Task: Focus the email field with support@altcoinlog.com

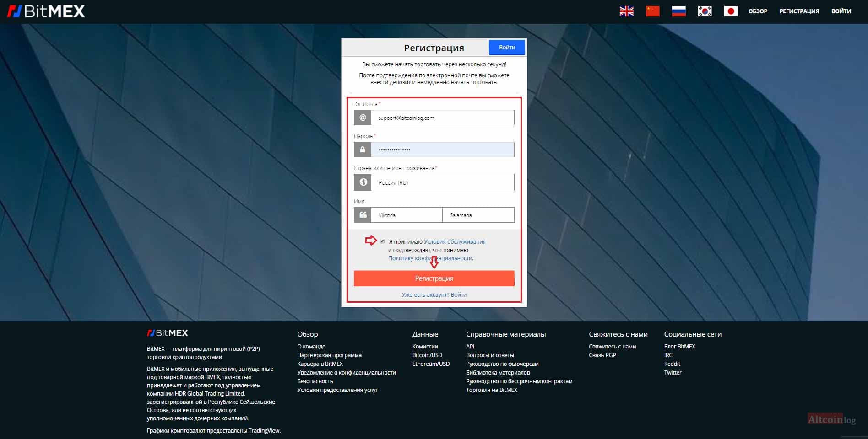Action: click(442, 118)
